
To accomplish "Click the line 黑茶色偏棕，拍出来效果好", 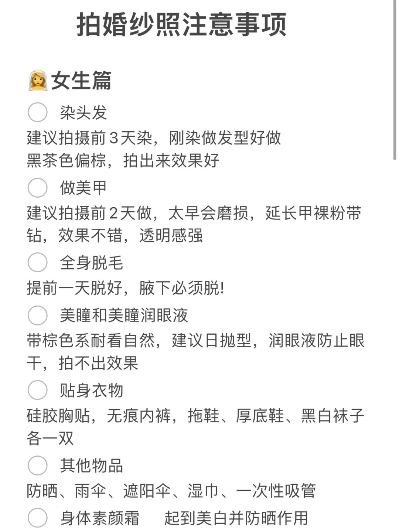I will (x=123, y=160).
